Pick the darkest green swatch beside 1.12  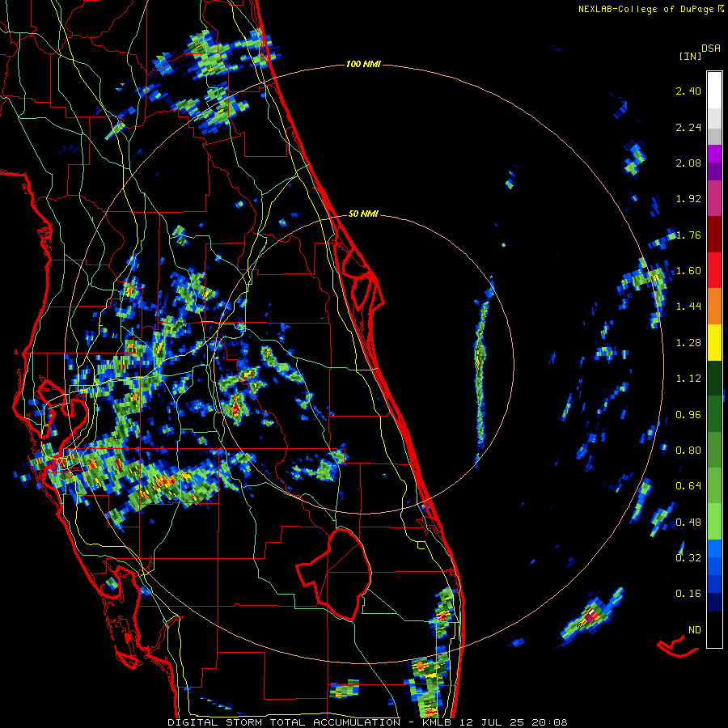point(714,378)
